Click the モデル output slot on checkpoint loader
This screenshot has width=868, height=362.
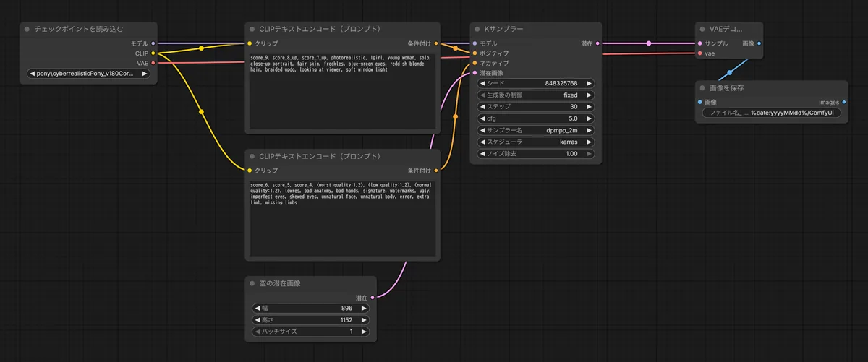[x=153, y=43]
